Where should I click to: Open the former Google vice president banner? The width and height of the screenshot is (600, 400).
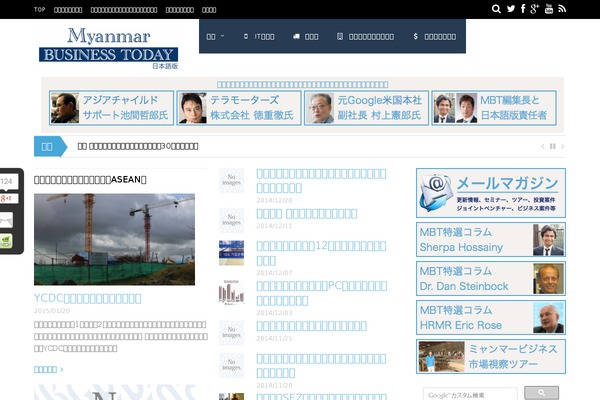[366, 108]
